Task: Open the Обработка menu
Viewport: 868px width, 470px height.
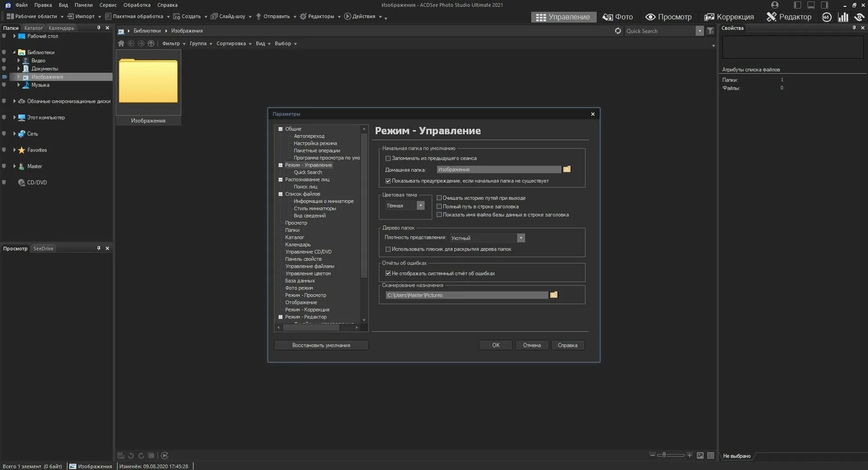Action: point(137,5)
